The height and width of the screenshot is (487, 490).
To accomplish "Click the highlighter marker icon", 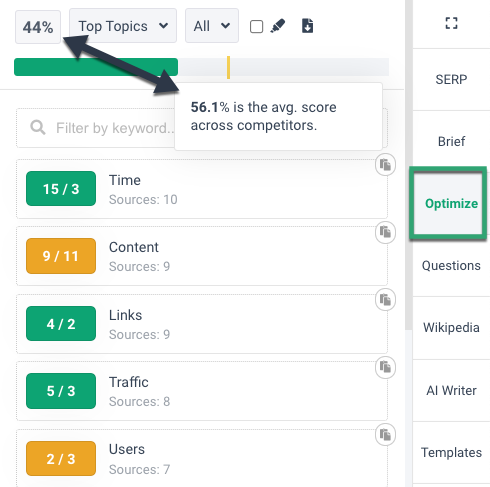I will pyautogui.click(x=278, y=26).
